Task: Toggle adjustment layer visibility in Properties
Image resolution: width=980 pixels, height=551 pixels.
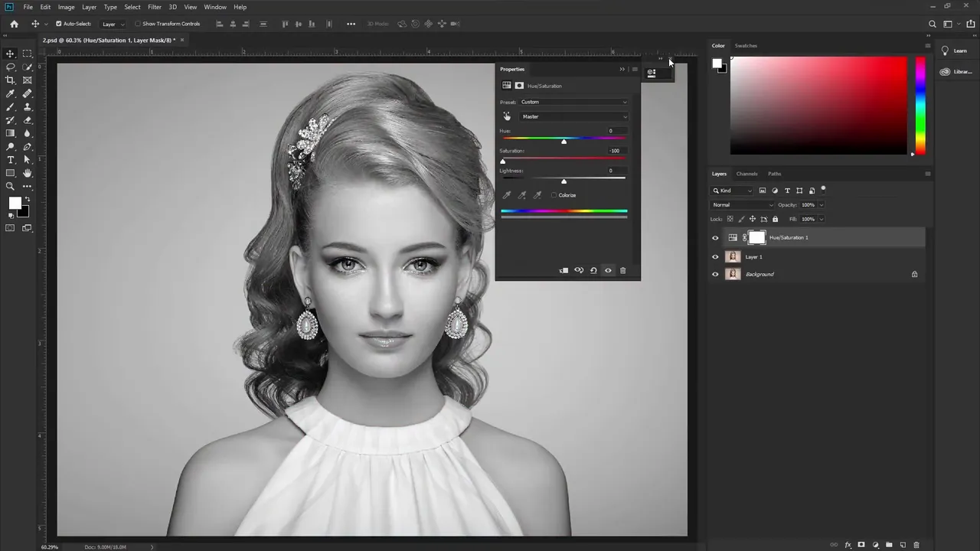Action: (x=608, y=270)
